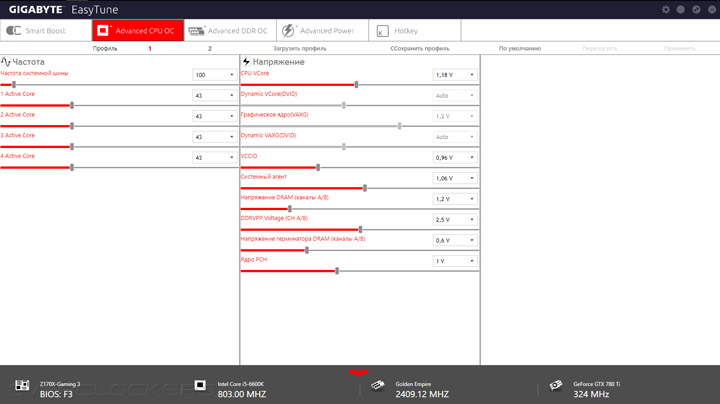Viewport: 720px width, 404px height.
Task: Click the Intel Core i5-6600K label
Action: click(x=241, y=384)
